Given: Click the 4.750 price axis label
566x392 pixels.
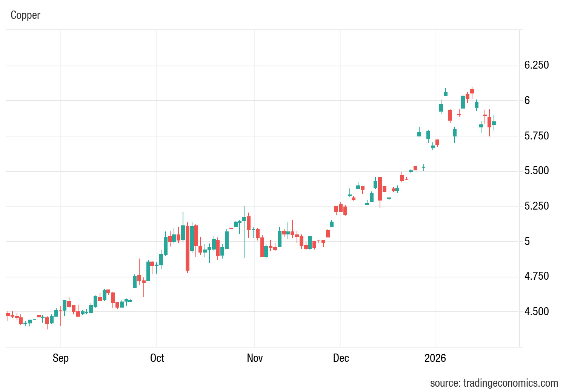Looking at the screenshot, I should tap(537, 276).
